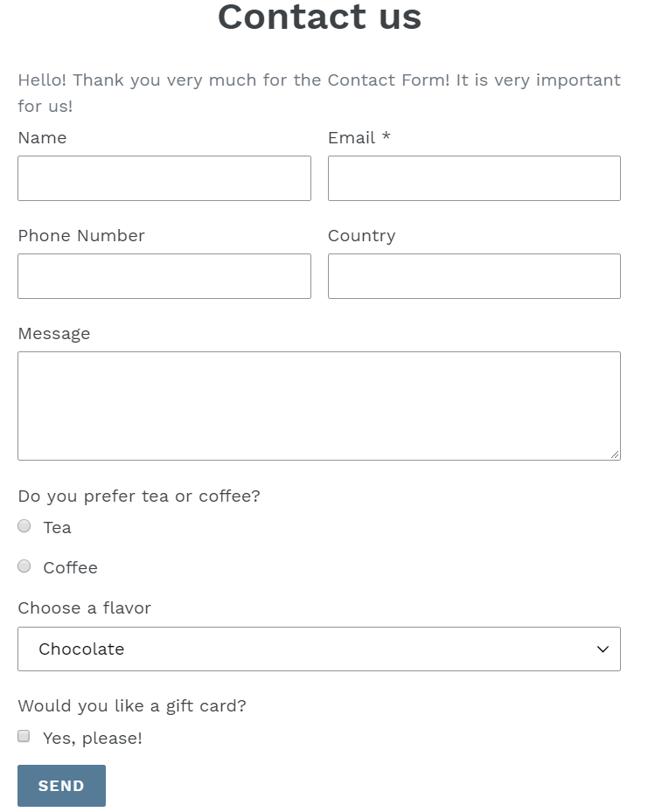Click the Phone Number text box

coord(164,275)
